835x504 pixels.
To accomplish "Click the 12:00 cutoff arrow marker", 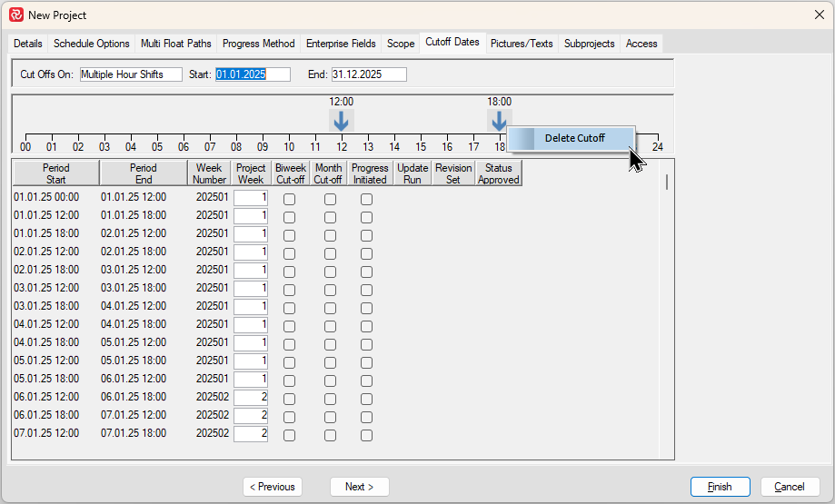I will (x=341, y=121).
